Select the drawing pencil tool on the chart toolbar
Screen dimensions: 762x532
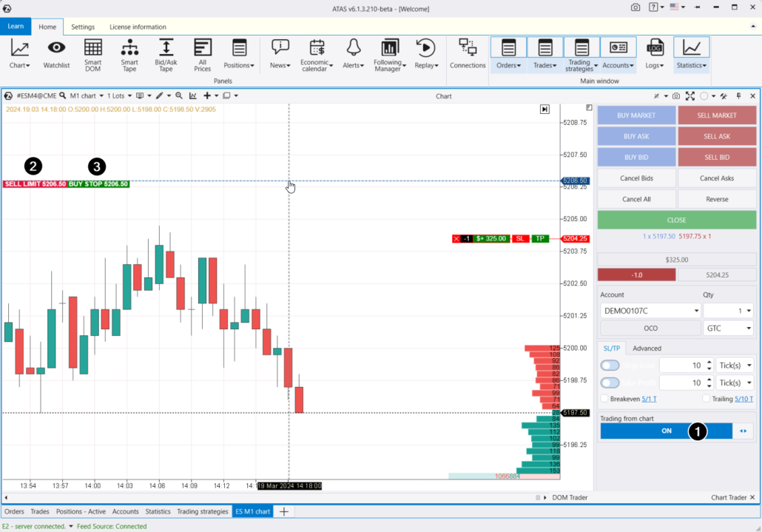pyautogui.click(x=158, y=95)
